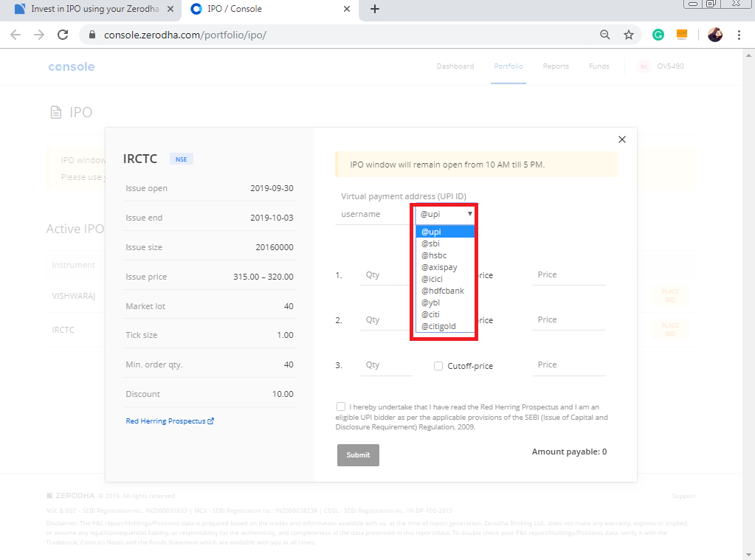755x560 pixels.
Task: Choose @hsbc in the handle list
Action: 445,255
